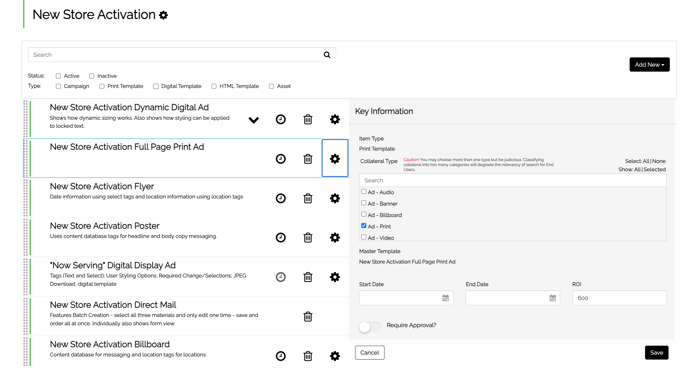Delete the Dynamic Digital Ad item
Screen dimensions: 688x379
coord(308,119)
